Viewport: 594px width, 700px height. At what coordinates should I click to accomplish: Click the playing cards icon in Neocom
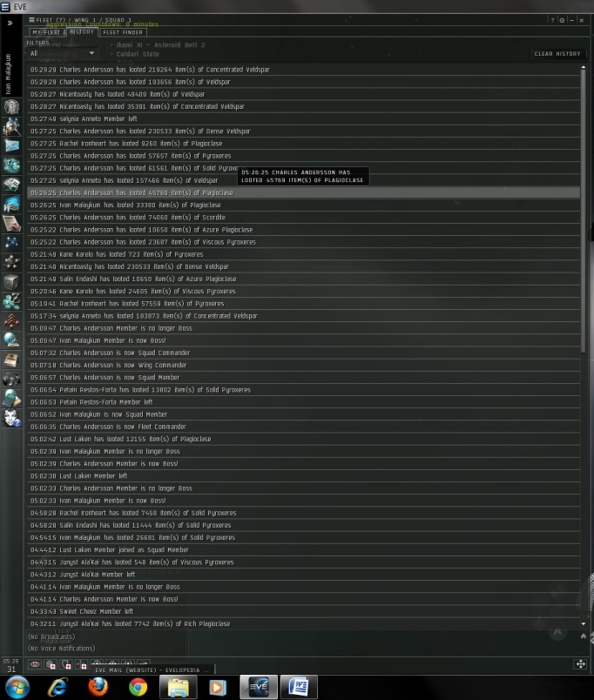point(11,185)
